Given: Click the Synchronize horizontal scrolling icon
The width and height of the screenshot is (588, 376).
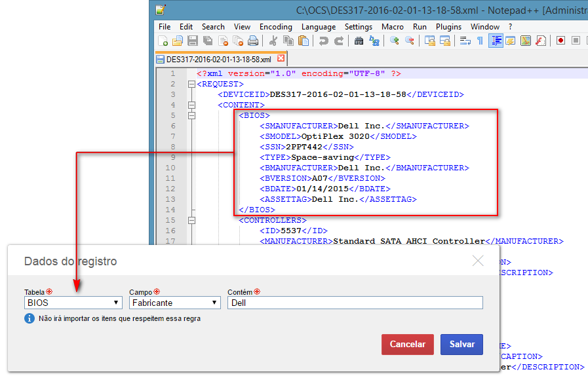Looking at the screenshot, I should [444, 41].
